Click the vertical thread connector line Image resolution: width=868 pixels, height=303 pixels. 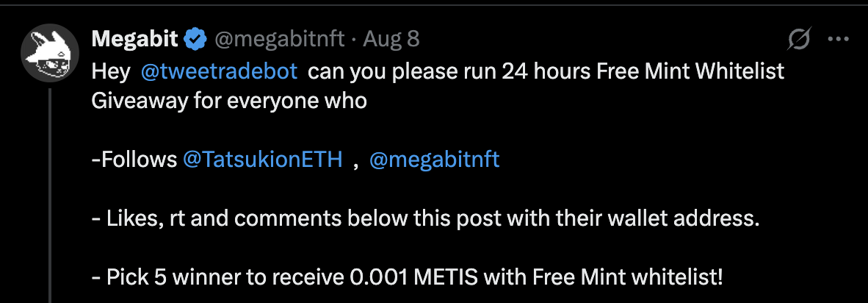tap(50, 191)
